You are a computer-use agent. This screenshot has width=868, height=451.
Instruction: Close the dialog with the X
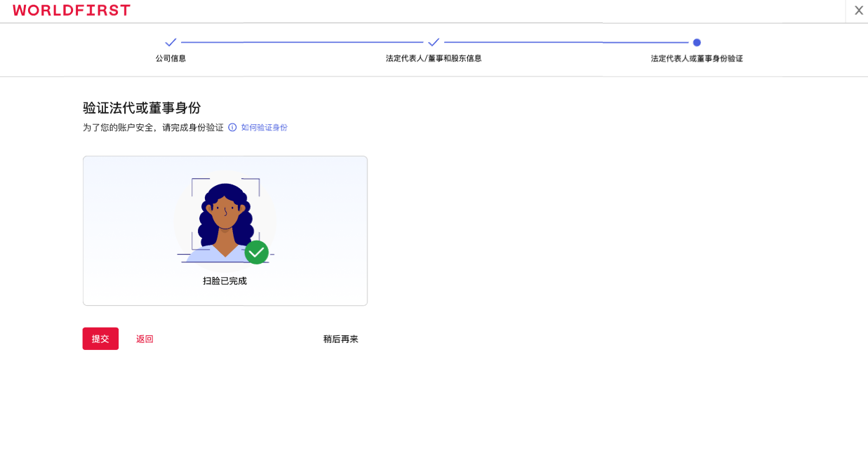[859, 11]
